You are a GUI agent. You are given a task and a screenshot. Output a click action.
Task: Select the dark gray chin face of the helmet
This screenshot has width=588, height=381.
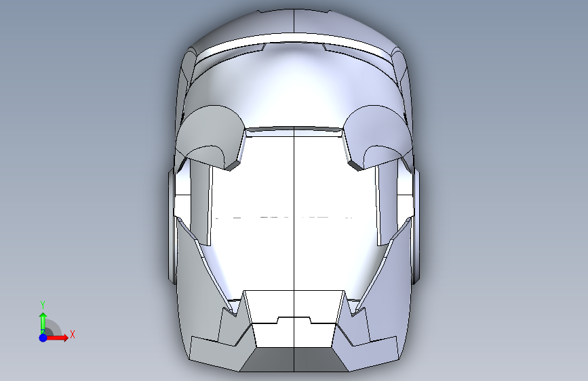tap(294, 359)
